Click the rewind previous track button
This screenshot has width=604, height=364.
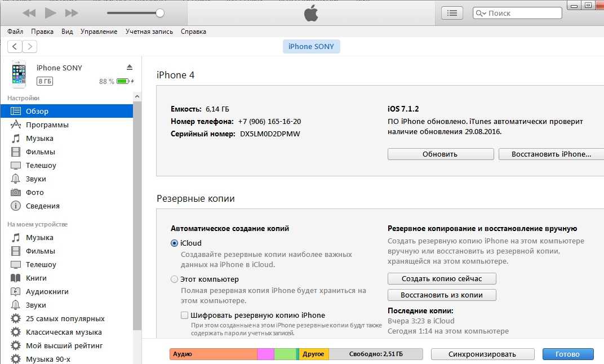coord(29,12)
